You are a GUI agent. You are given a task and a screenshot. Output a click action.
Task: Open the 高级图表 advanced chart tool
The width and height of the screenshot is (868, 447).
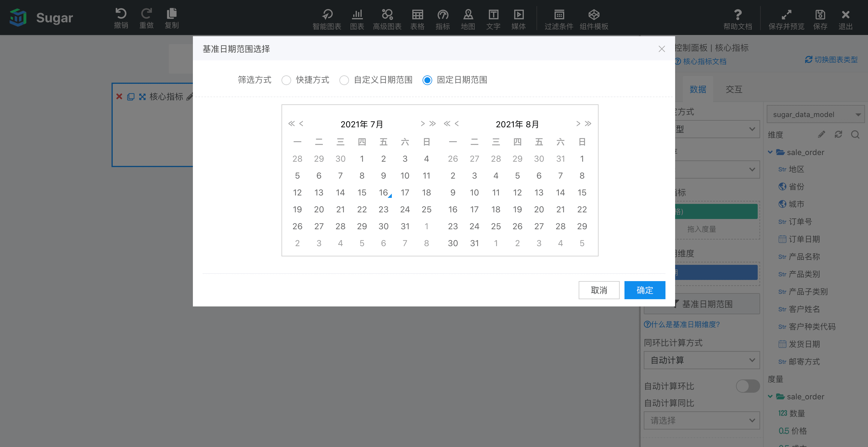pyautogui.click(x=387, y=19)
